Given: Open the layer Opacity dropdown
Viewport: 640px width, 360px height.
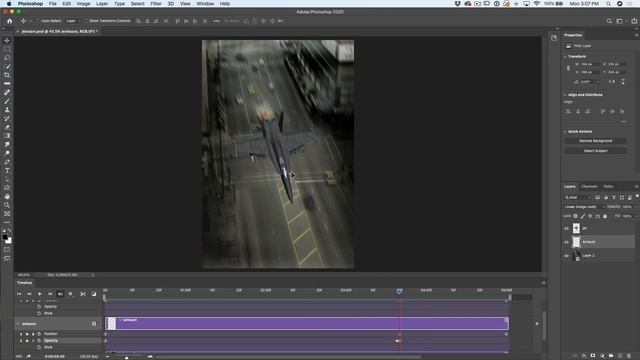Looking at the screenshot, I should pyautogui.click(x=635, y=207).
